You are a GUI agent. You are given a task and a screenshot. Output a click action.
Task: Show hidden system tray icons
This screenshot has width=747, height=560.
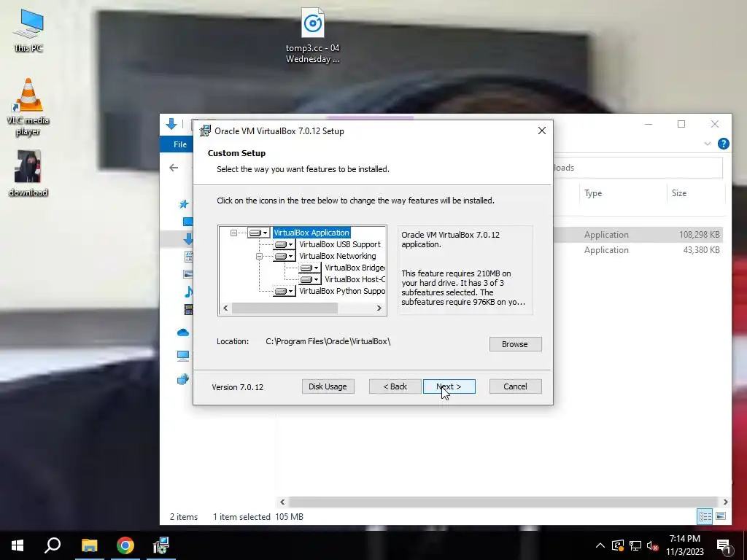pyautogui.click(x=600, y=545)
